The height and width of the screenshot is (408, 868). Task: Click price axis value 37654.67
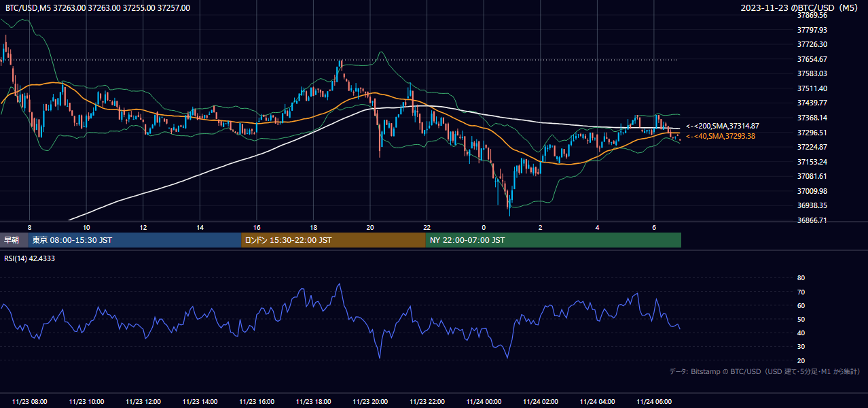coord(812,59)
